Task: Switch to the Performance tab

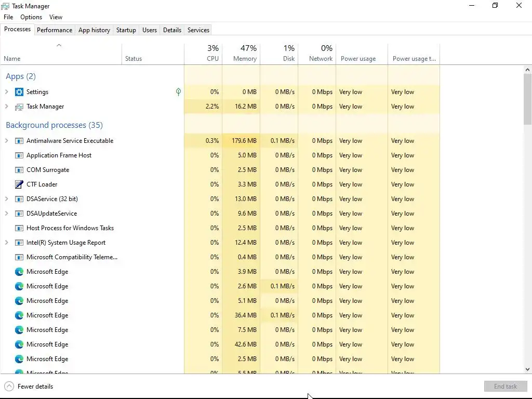Action: pos(55,30)
